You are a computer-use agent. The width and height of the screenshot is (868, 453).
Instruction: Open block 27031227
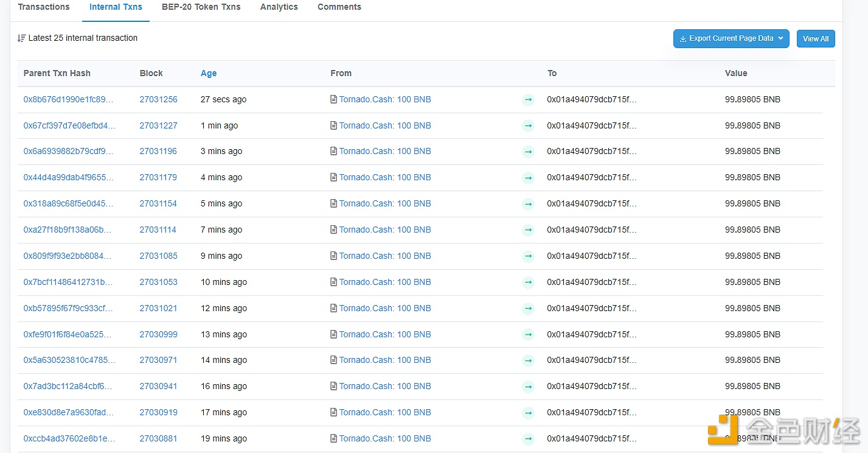158,125
